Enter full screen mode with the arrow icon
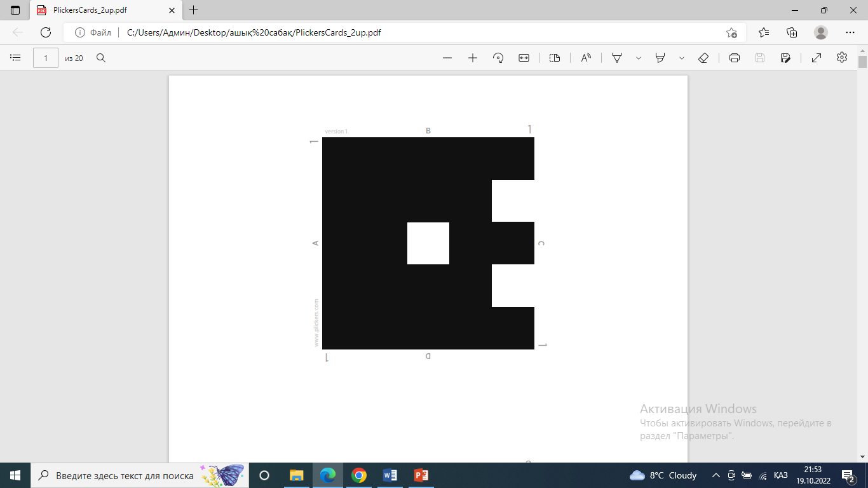Screen dimensions: 868x488 [x=817, y=58]
